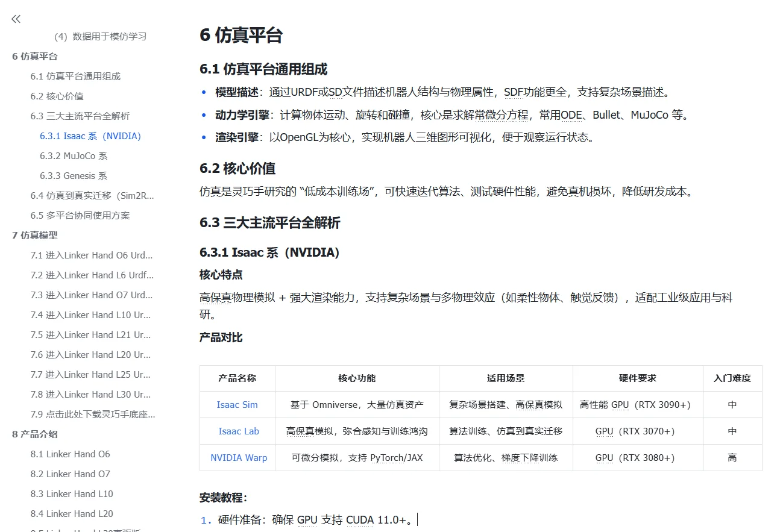Click the bold '渲染引擎' bullet term
The height and width of the screenshot is (532, 780).
[x=237, y=137]
